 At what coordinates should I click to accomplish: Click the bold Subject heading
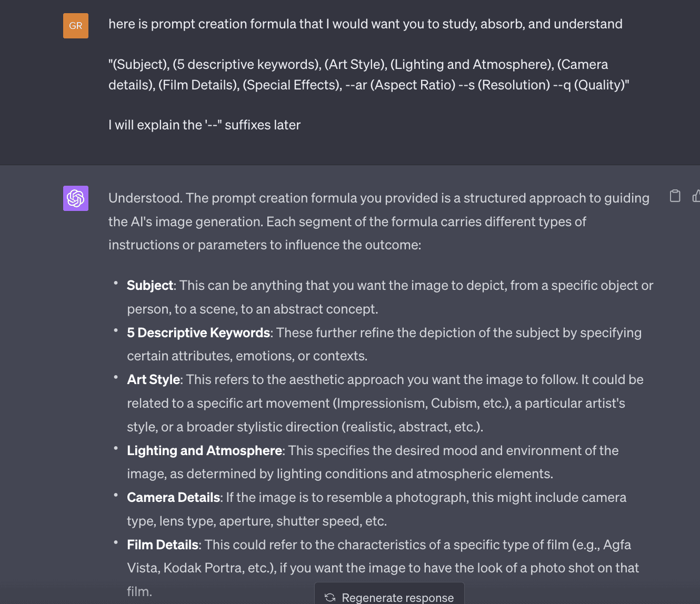(149, 285)
